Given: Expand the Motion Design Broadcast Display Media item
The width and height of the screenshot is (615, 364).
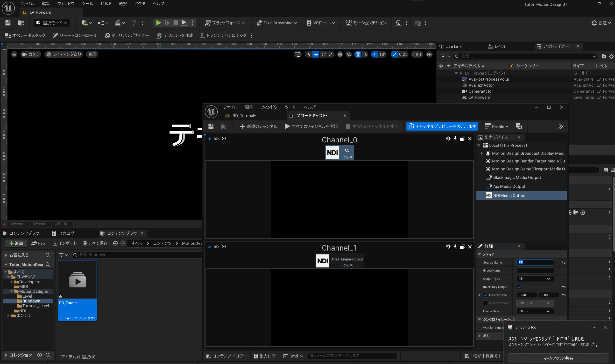Looking at the screenshot, I should (x=481, y=153).
